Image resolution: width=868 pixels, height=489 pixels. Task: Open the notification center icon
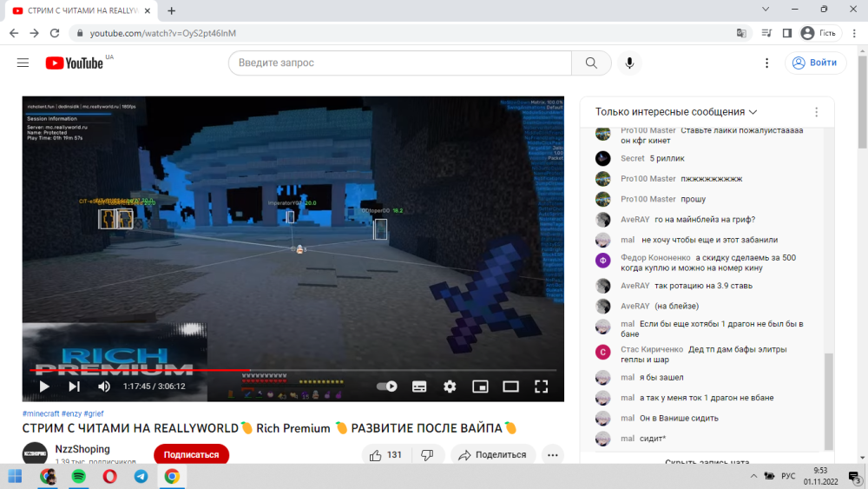855,477
